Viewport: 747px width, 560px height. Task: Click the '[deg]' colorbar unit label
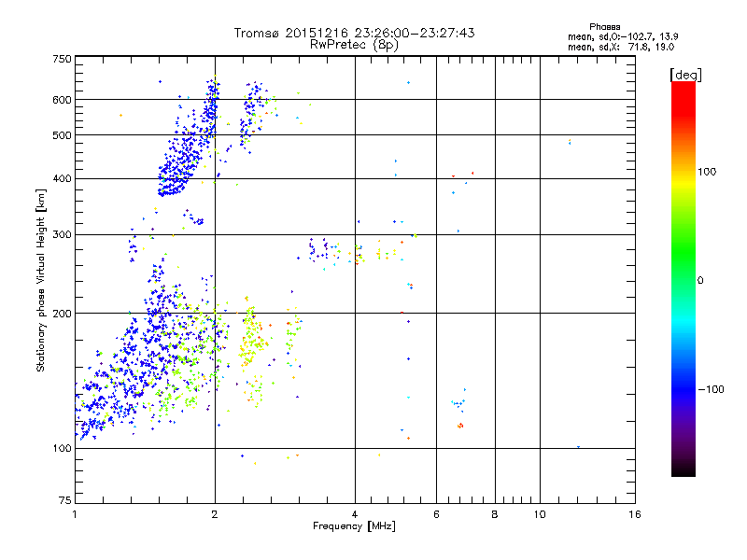(685, 76)
